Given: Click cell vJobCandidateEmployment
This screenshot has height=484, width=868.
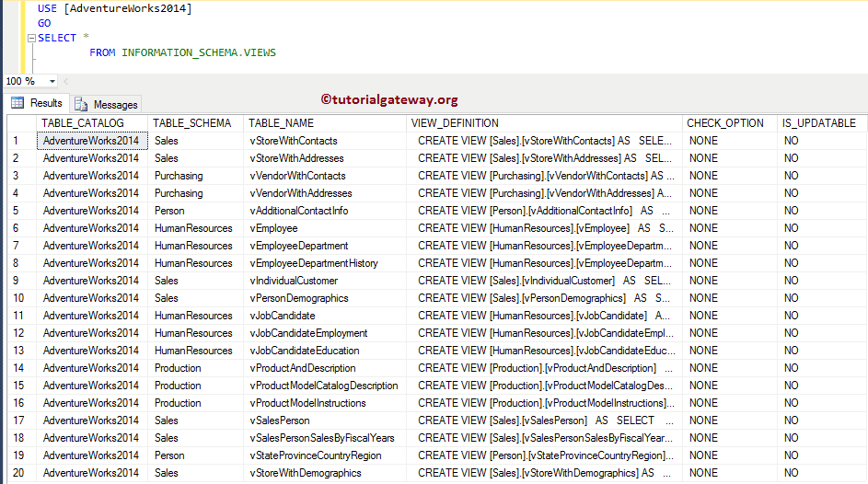Looking at the screenshot, I should coord(325,333).
